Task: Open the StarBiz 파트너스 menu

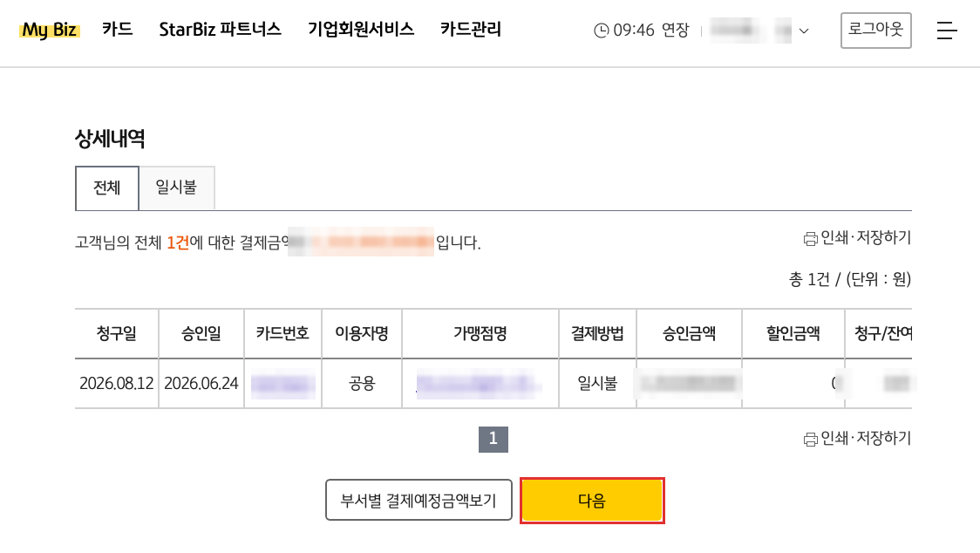Action: (x=220, y=30)
